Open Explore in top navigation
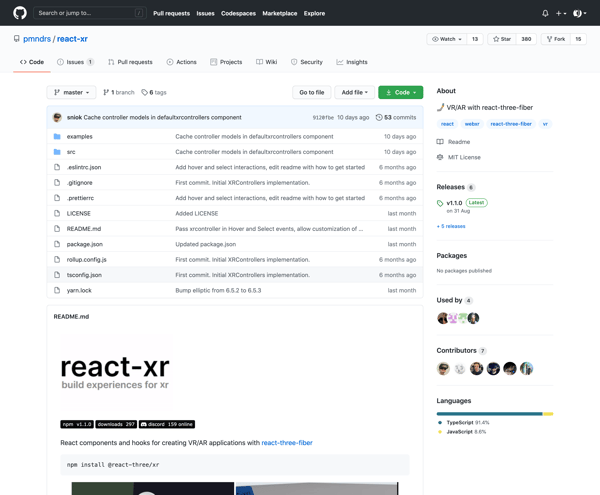 315,13
